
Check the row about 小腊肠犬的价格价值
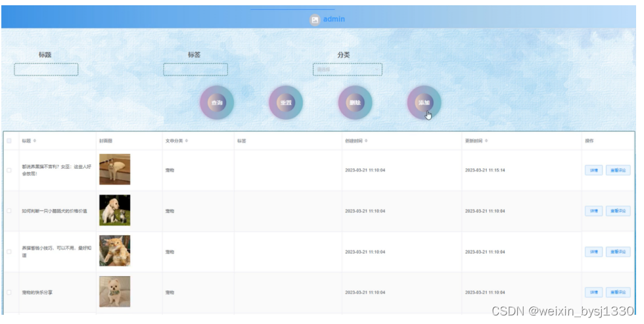pyautogui.click(x=9, y=211)
